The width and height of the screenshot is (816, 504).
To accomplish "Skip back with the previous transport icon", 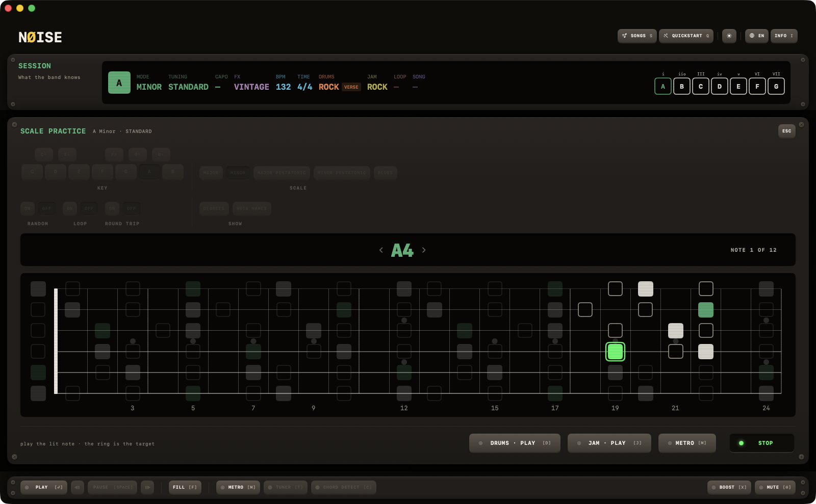I will point(78,487).
